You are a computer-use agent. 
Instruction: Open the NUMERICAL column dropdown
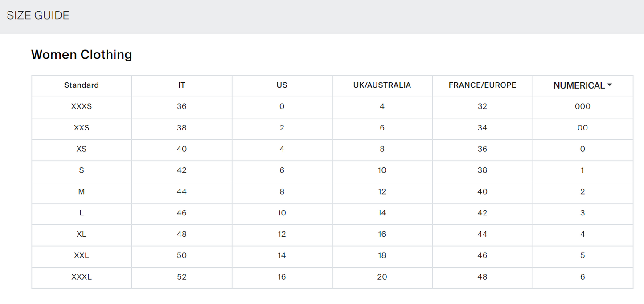click(582, 85)
